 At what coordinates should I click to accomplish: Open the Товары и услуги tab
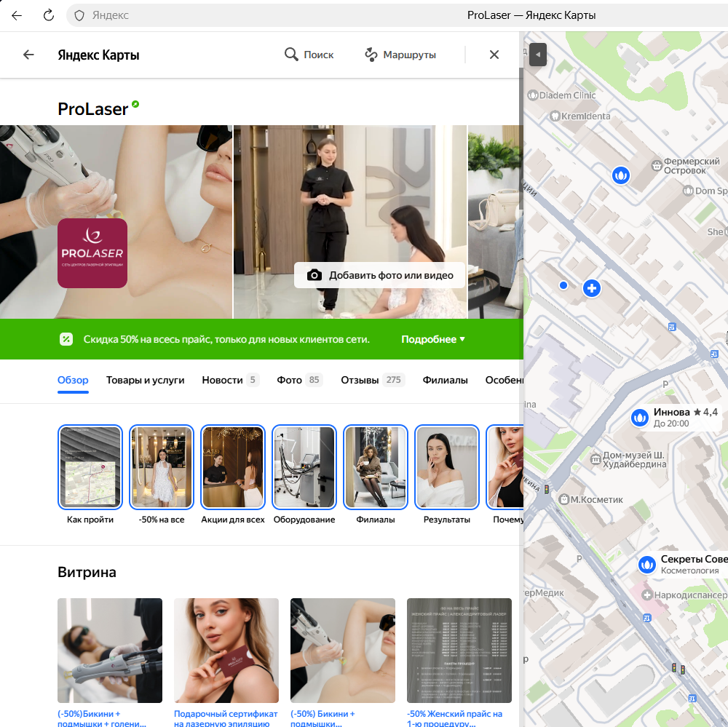(145, 380)
